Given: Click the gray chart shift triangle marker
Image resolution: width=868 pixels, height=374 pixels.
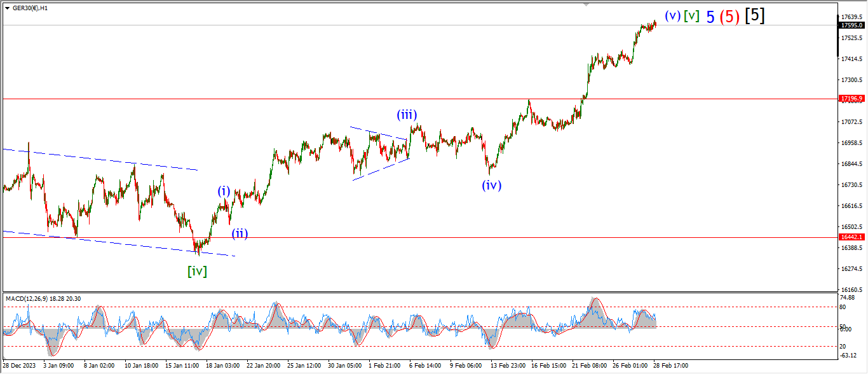Looking at the screenshot, I should [x=587, y=3].
